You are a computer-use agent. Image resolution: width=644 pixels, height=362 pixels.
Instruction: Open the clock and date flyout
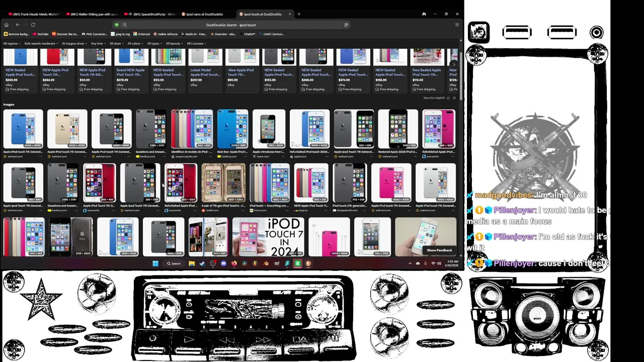452,263
